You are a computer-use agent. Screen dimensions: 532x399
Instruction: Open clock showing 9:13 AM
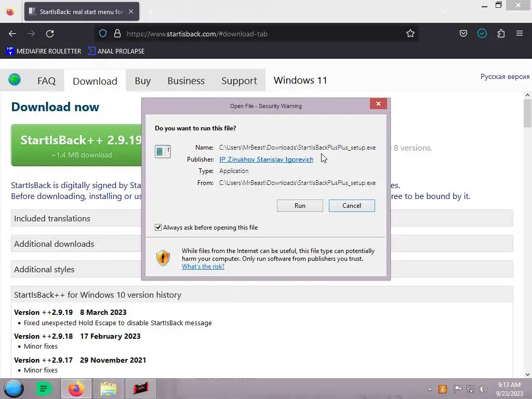tap(509, 389)
